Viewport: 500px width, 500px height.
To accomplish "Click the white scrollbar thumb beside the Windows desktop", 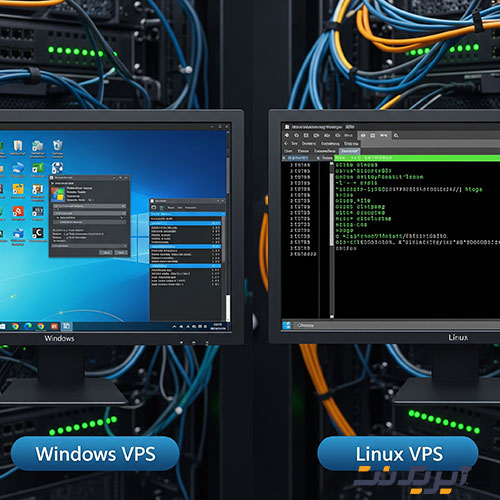I will (228, 308).
